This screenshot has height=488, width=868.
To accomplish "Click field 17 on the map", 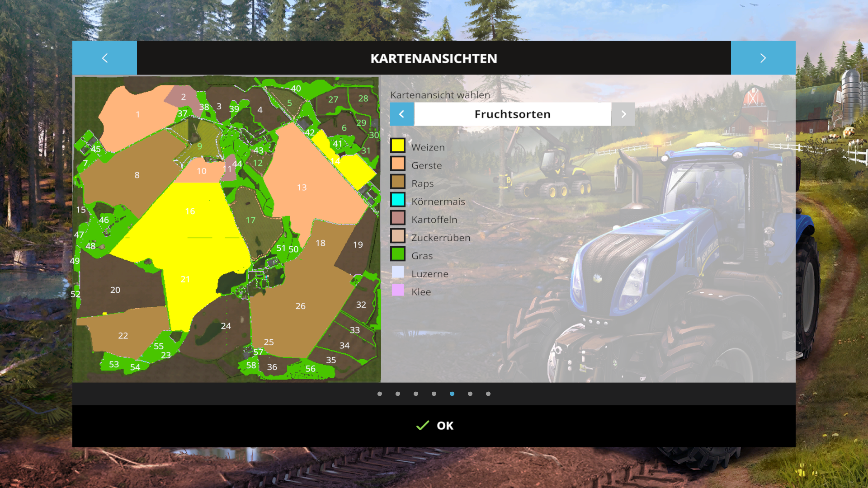I will [250, 220].
